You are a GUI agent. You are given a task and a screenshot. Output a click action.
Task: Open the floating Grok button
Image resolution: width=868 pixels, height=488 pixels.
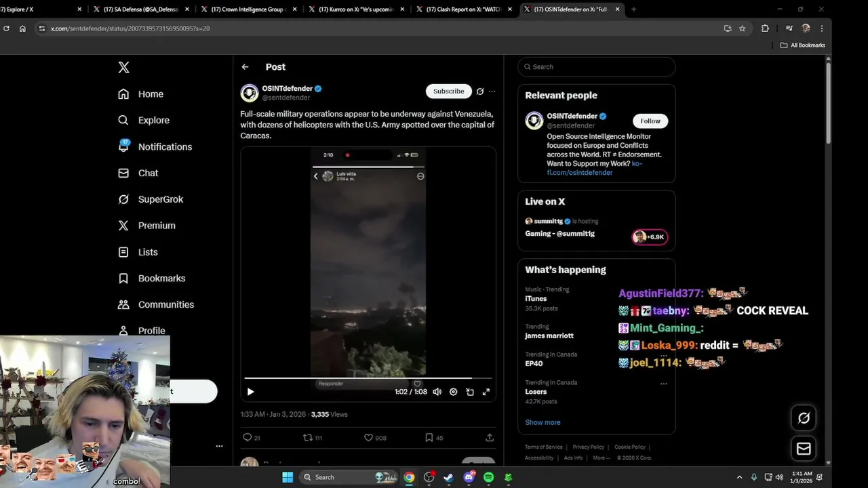pyautogui.click(x=804, y=418)
